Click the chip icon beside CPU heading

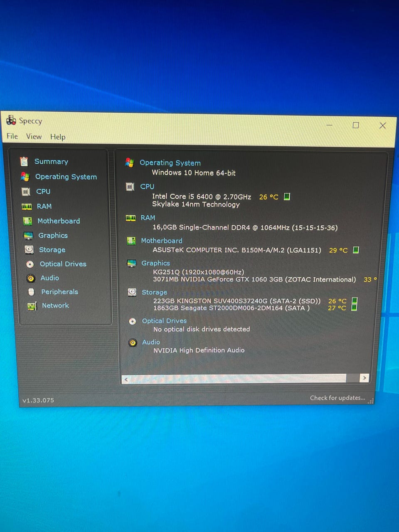130,187
